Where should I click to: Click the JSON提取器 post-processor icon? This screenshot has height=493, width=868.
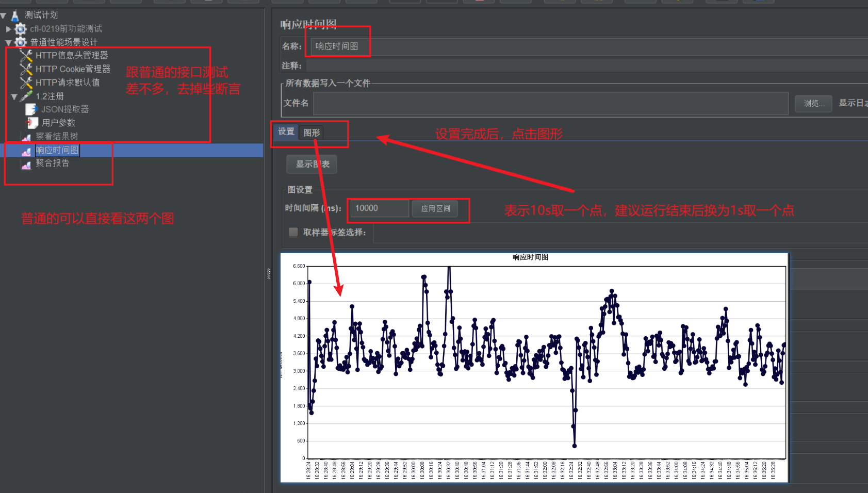click(31, 109)
